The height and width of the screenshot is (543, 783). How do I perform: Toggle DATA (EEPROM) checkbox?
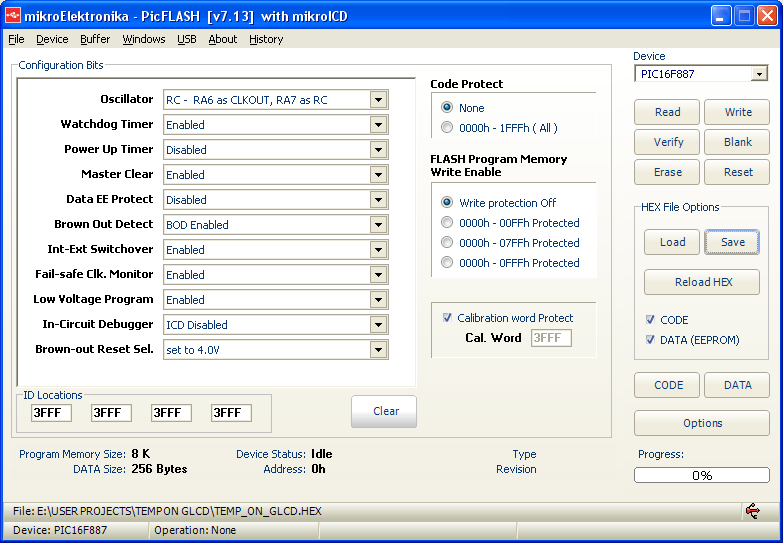click(651, 340)
